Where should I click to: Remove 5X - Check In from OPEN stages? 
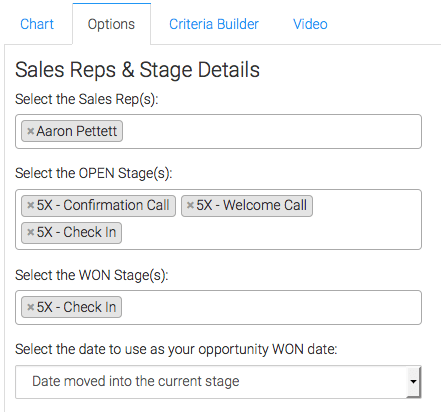[30, 232]
